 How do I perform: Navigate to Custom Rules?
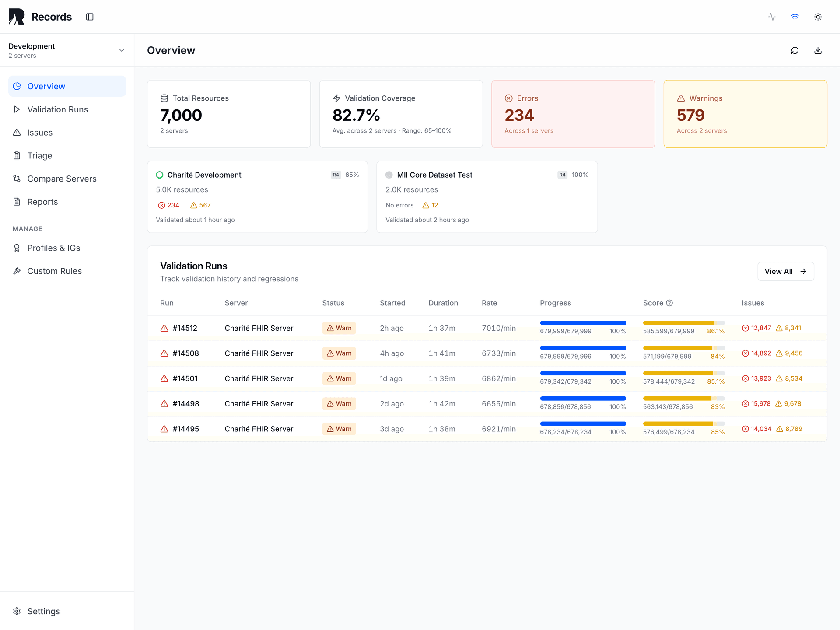tap(54, 271)
